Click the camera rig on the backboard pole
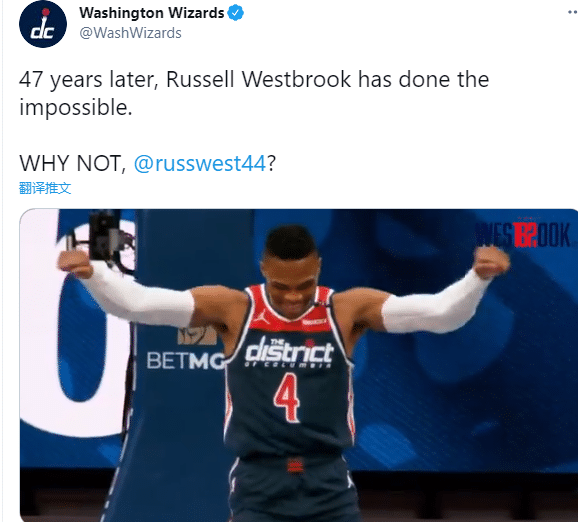Screen dimensions: 578x522 (x=104, y=236)
